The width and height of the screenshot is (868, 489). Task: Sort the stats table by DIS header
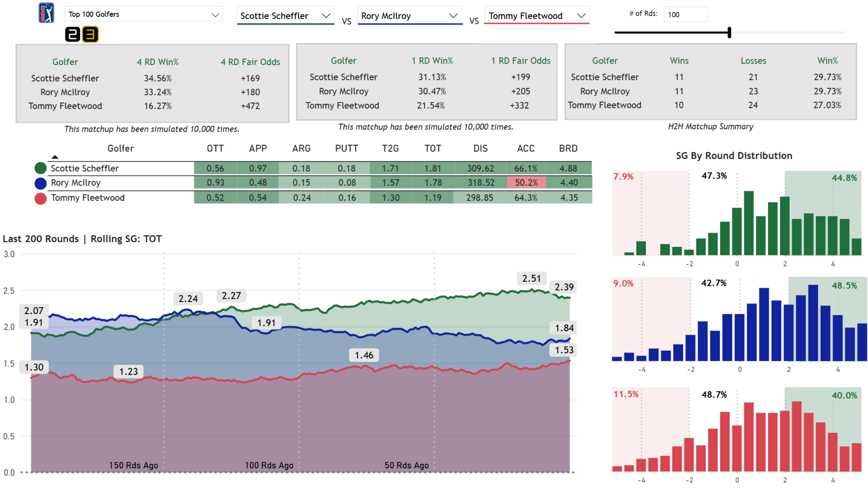480,149
